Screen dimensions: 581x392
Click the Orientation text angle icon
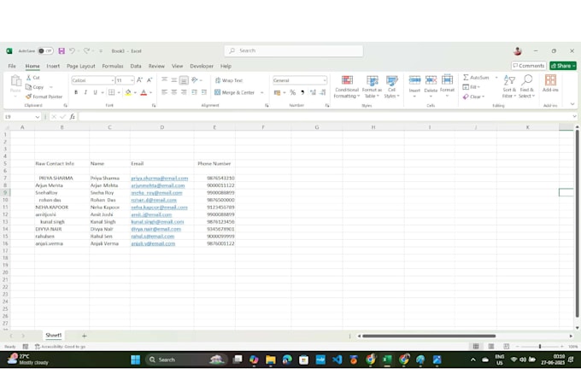195,80
